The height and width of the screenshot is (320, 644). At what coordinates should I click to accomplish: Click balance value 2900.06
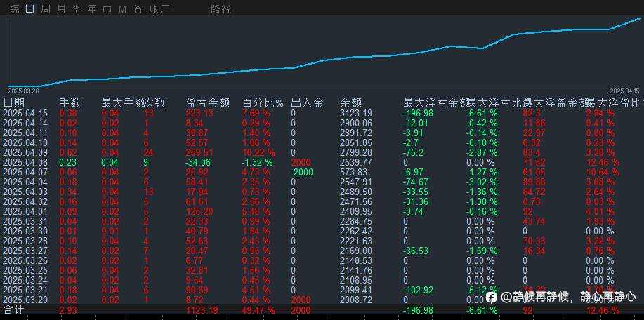point(356,123)
